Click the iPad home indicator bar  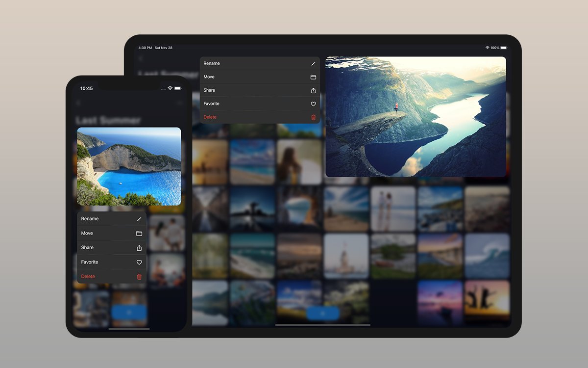pos(323,325)
